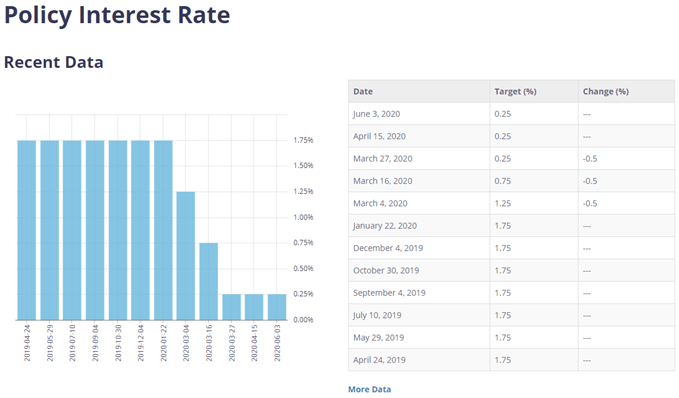Viewport: 679px width, 398px height.
Task: Click the chart bar for 2020-04-15
Action: pos(254,307)
